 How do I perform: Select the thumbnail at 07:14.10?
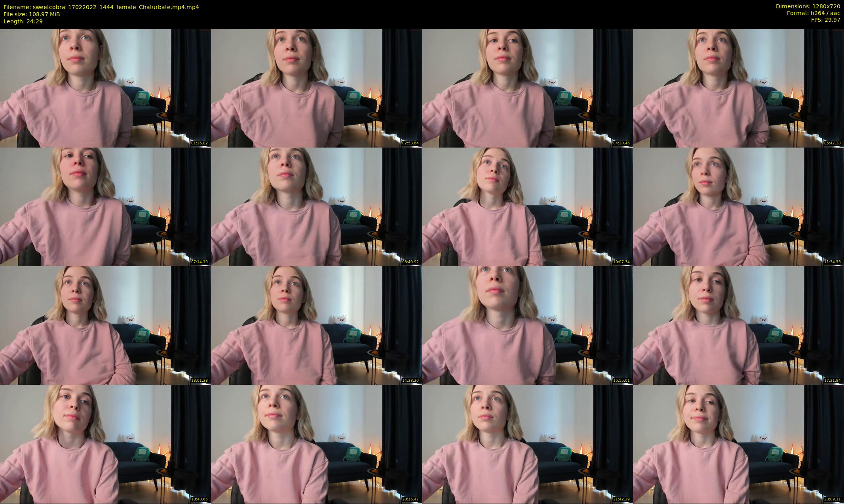coord(105,207)
